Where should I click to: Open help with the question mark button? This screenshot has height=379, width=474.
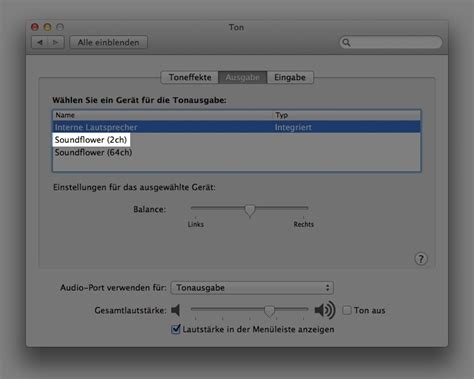pos(421,259)
